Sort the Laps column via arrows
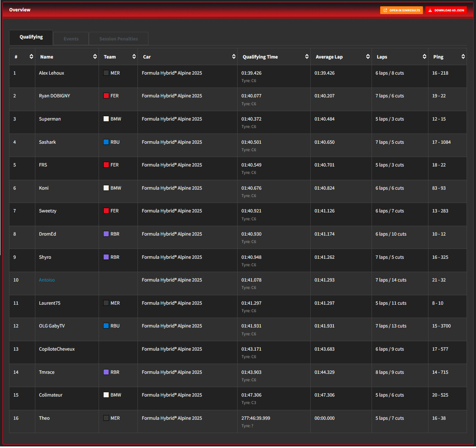Image resolution: width=476 pixels, height=448 pixels. coord(424,57)
